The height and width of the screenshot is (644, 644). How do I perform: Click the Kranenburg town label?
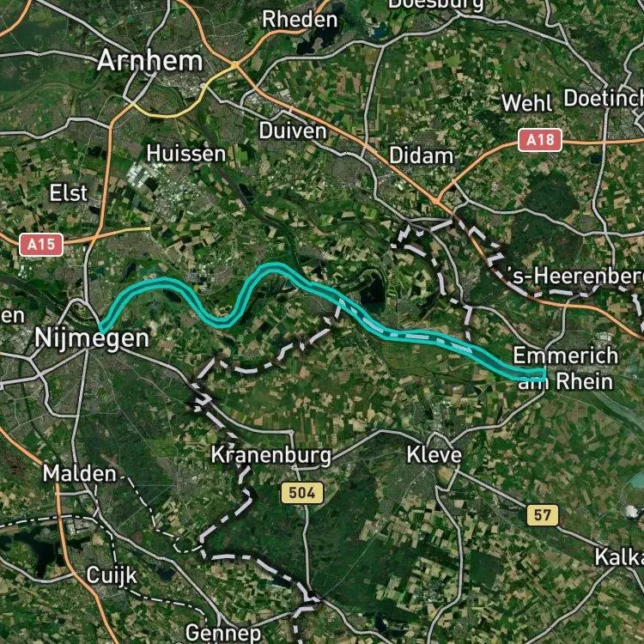(x=271, y=455)
